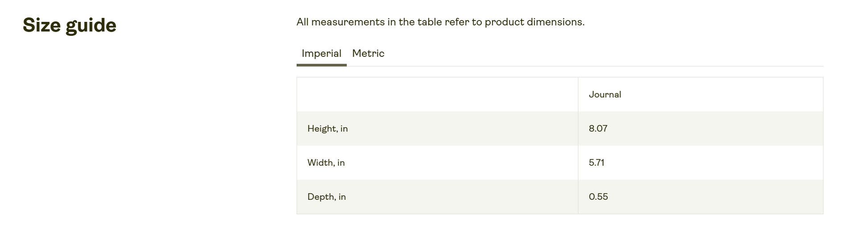Click the Size guide heading
Screen dimensions: 868x247
click(70, 25)
